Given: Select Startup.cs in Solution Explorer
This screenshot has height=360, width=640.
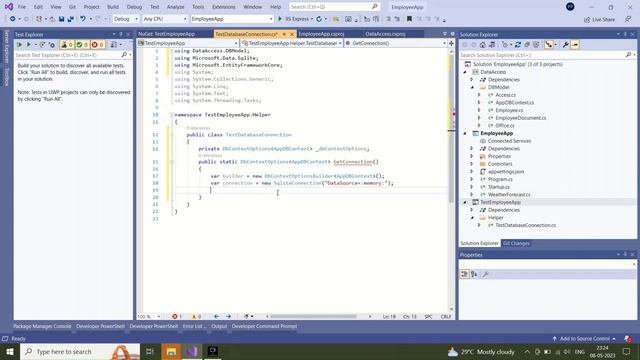Looking at the screenshot, I should 499,187.
